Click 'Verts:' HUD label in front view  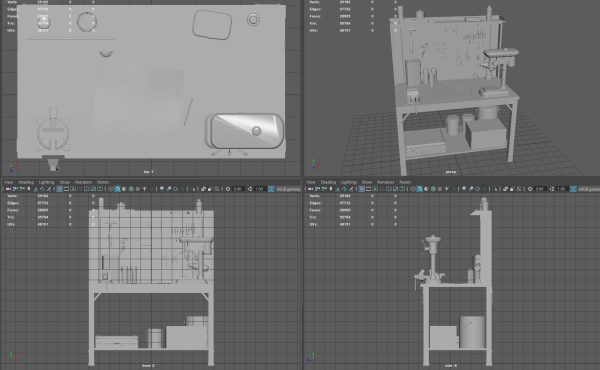11,196
